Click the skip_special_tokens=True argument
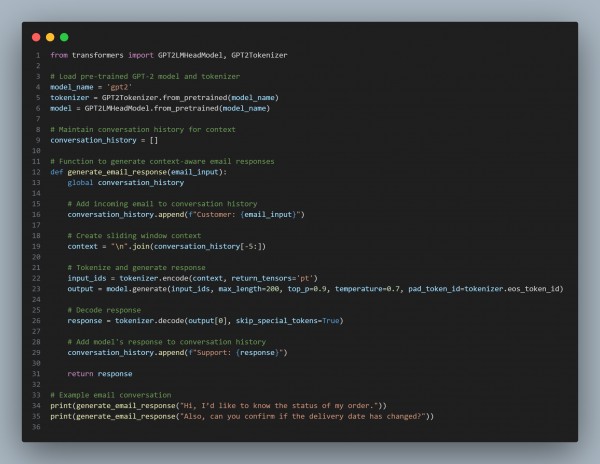The height and width of the screenshot is (464, 600). (x=287, y=321)
